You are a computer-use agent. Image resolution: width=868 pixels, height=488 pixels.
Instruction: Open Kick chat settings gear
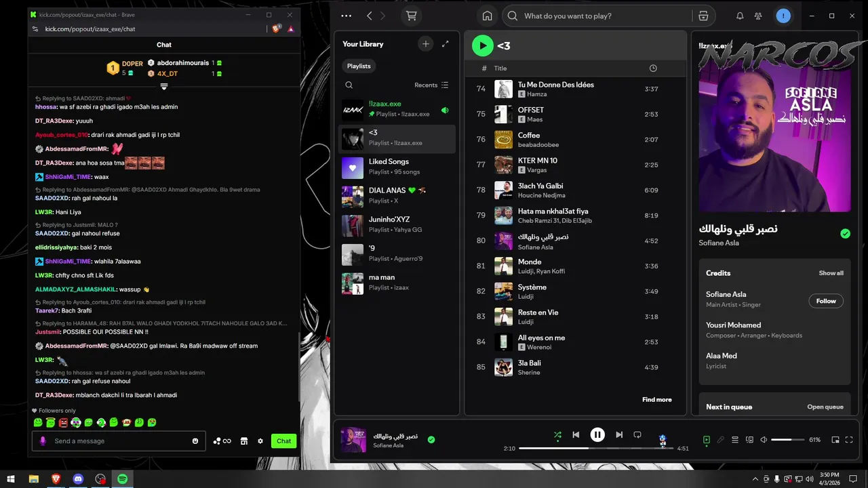click(x=260, y=441)
